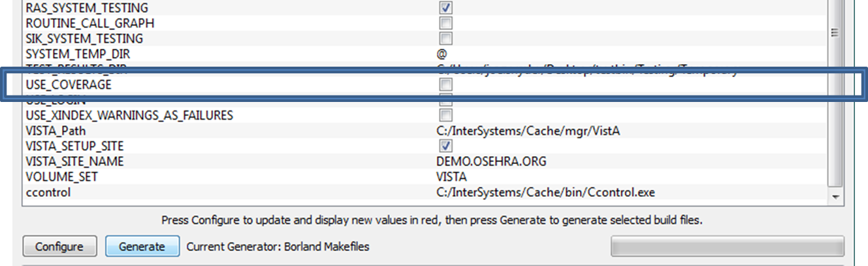Enable the USE_COVERAGE option checkbox

[x=445, y=85]
